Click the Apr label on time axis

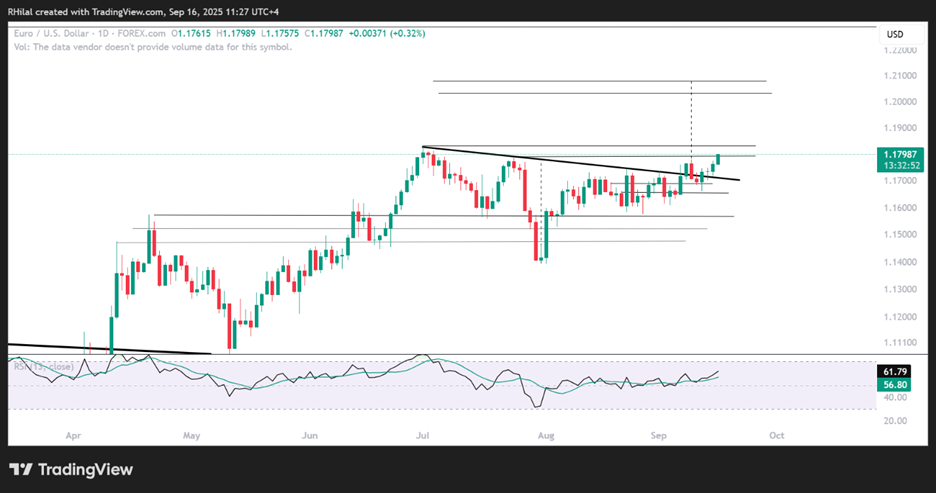tap(72, 437)
